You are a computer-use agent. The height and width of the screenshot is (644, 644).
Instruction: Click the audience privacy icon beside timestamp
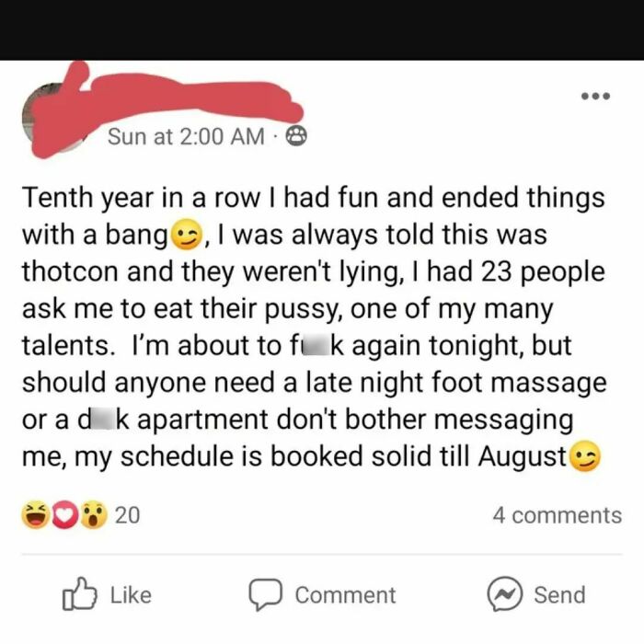(x=296, y=136)
